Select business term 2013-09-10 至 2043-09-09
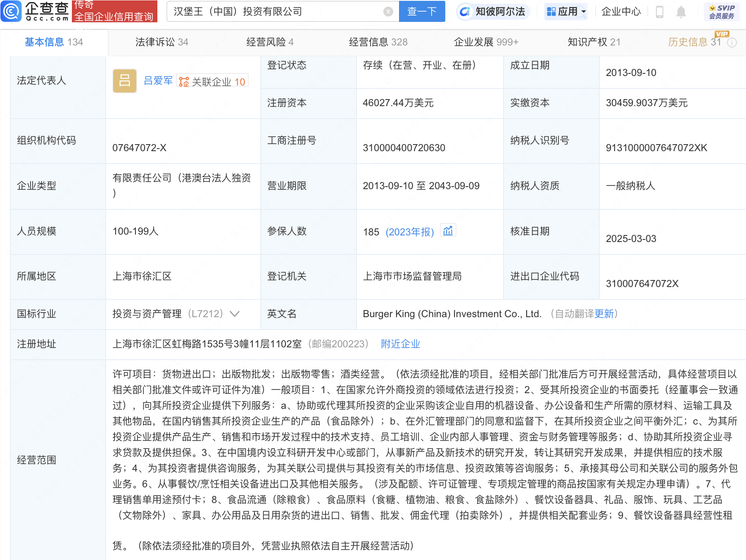The width and height of the screenshot is (746, 560). tap(421, 186)
